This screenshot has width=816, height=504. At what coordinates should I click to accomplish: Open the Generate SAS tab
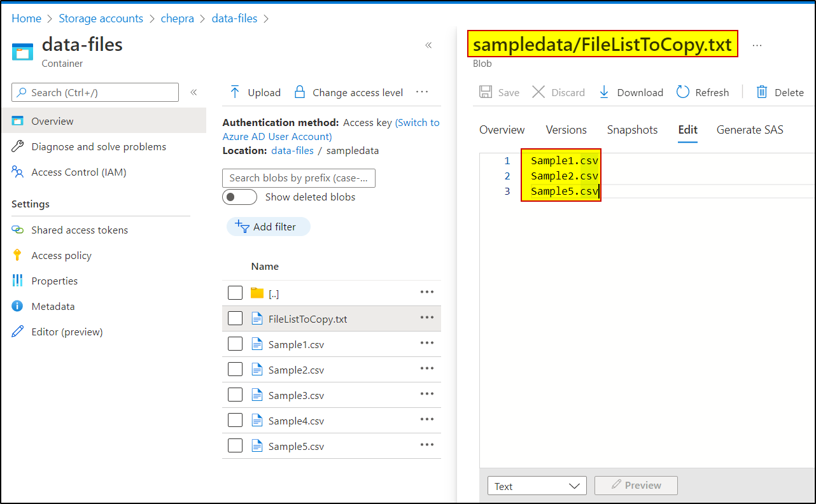coord(750,130)
